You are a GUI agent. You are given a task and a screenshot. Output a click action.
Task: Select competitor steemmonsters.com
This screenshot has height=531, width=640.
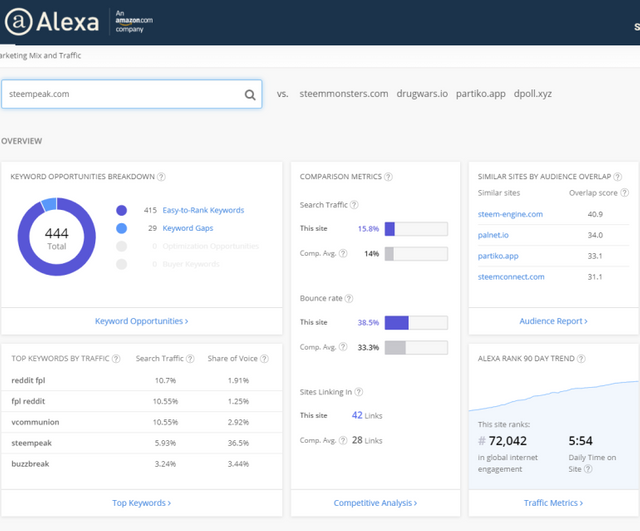tap(344, 94)
